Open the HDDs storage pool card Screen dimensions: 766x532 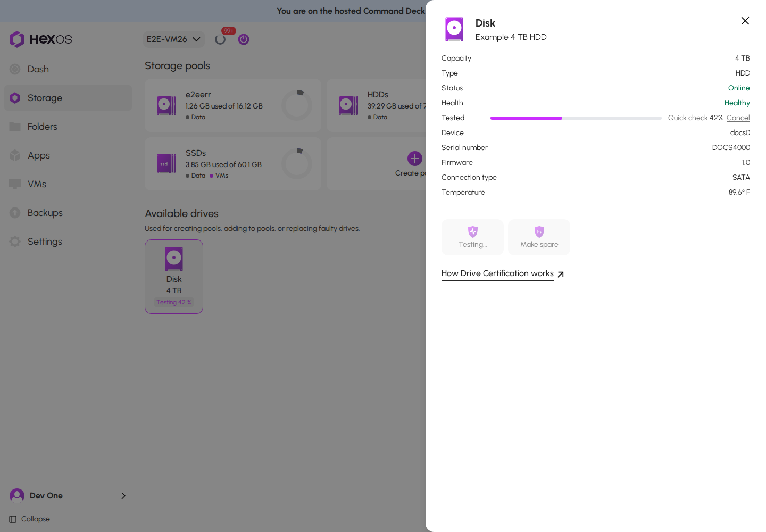coord(376,105)
